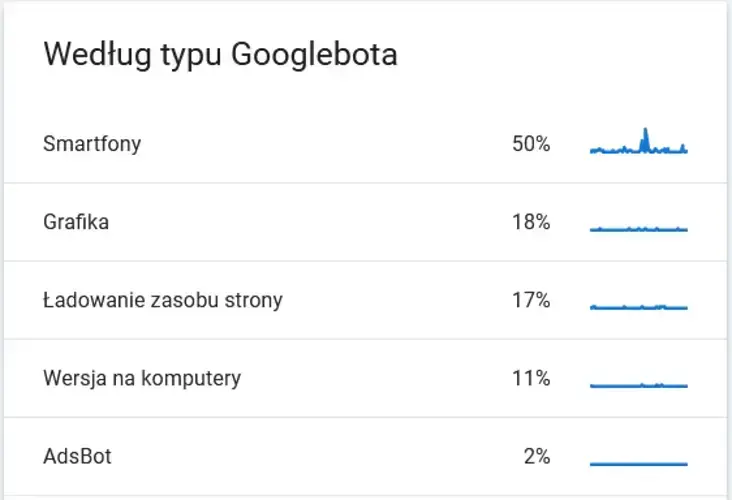Click the tallest spike in Smartfony sparkline
The height and width of the screenshot is (500, 732).
coord(645,137)
